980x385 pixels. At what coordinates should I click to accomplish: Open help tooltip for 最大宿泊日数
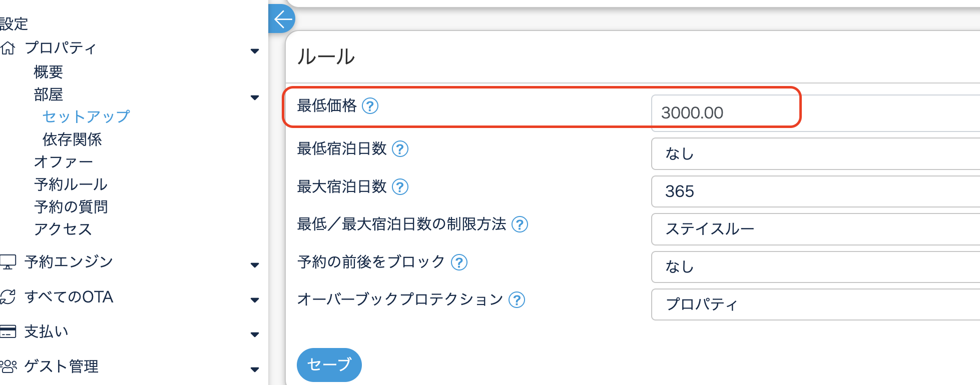[x=400, y=187]
